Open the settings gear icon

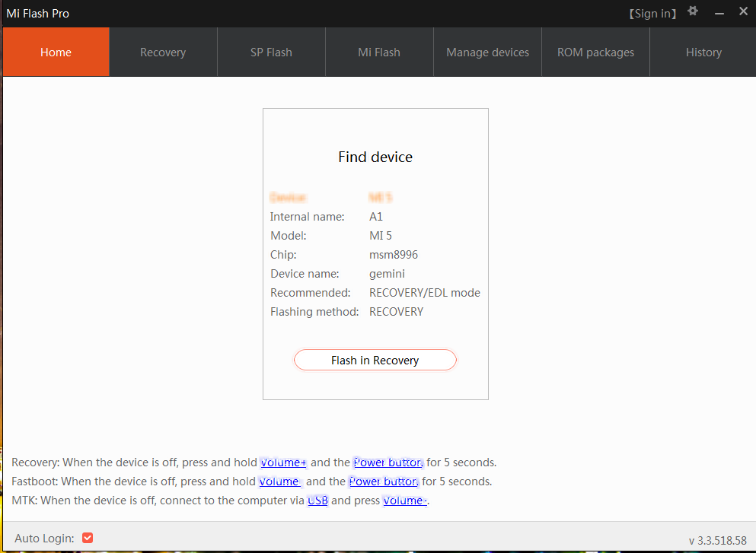[x=693, y=11]
